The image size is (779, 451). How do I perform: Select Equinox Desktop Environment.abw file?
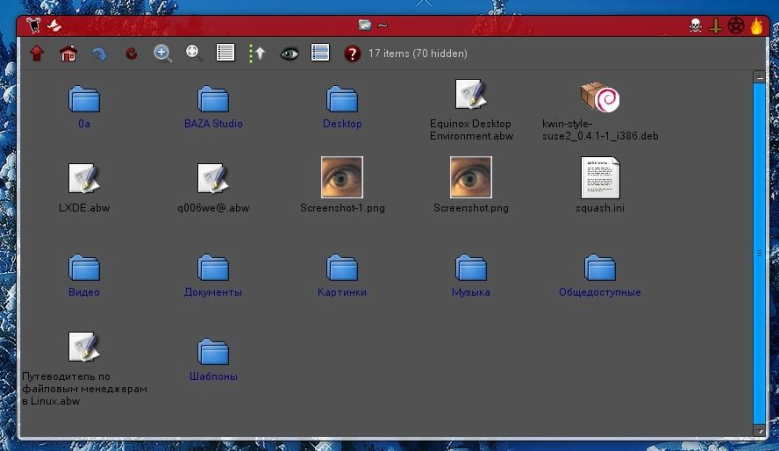point(471,110)
